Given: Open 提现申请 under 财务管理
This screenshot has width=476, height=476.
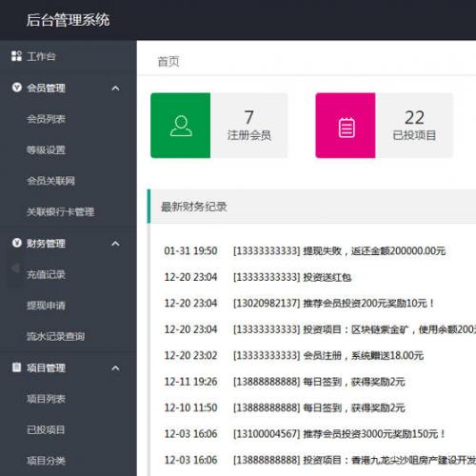Looking at the screenshot, I should (x=46, y=306).
